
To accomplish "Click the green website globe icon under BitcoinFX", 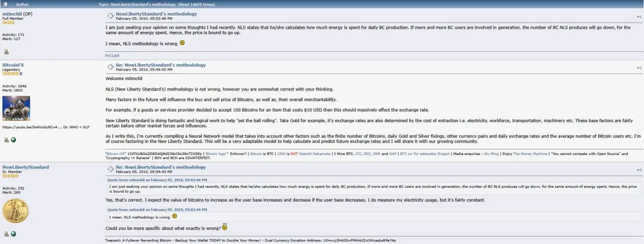I will [x=13, y=140].
